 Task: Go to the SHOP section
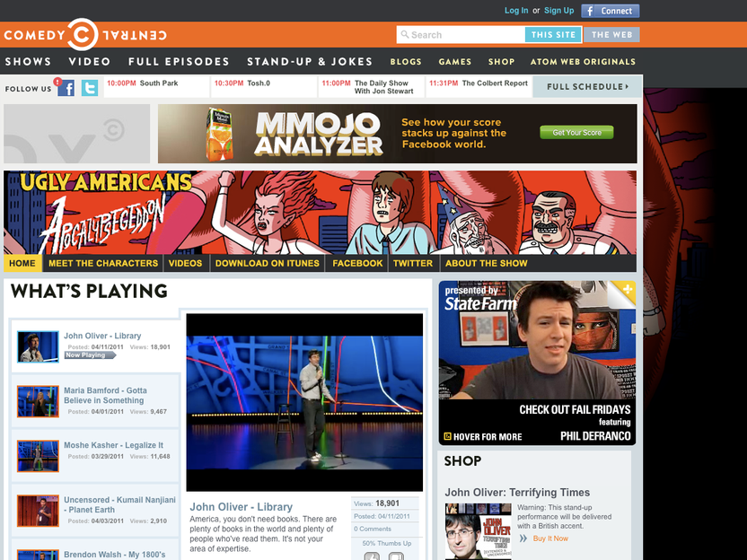501,61
